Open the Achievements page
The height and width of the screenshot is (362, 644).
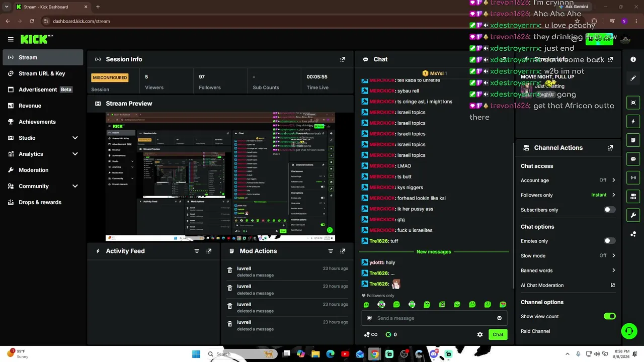pos(43,122)
